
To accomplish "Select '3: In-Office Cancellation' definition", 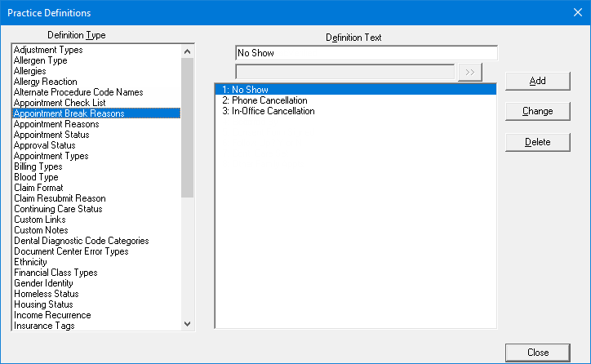I will (355, 111).
